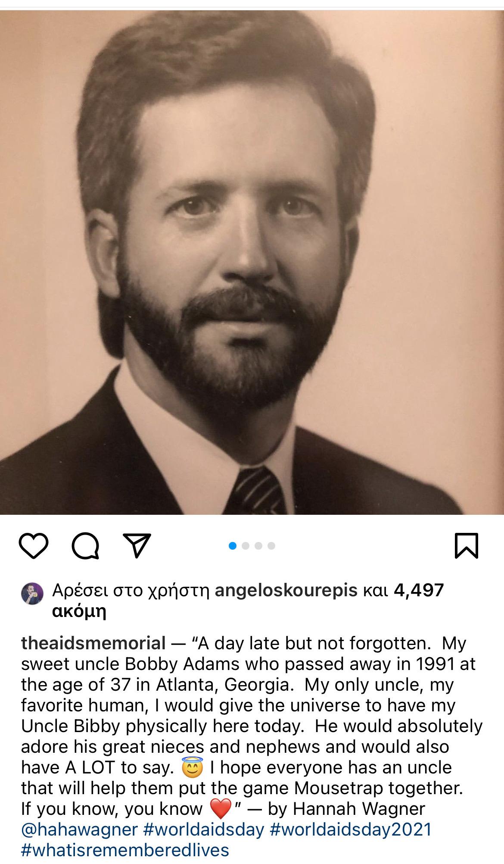Select the first blue carousel dot
504x864 pixels.
tap(233, 546)
